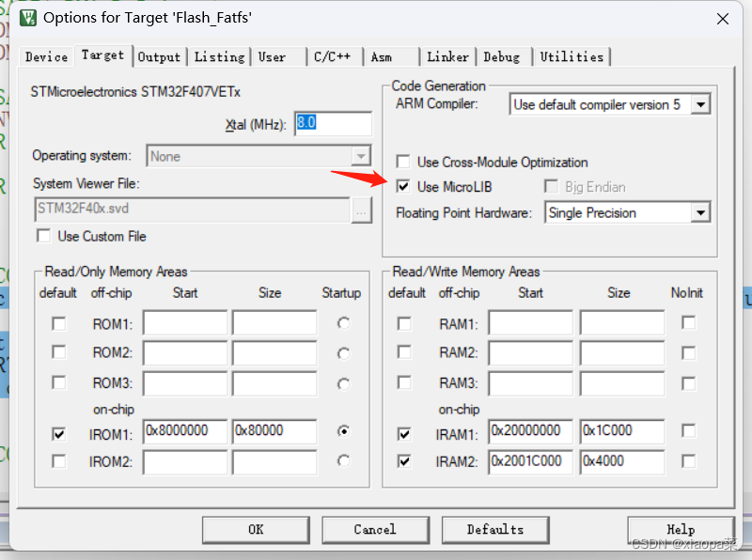The height and width of the screenshot is (560, 752).
Task: Select IROM2 Startup radio button
Action: [343, 460]
